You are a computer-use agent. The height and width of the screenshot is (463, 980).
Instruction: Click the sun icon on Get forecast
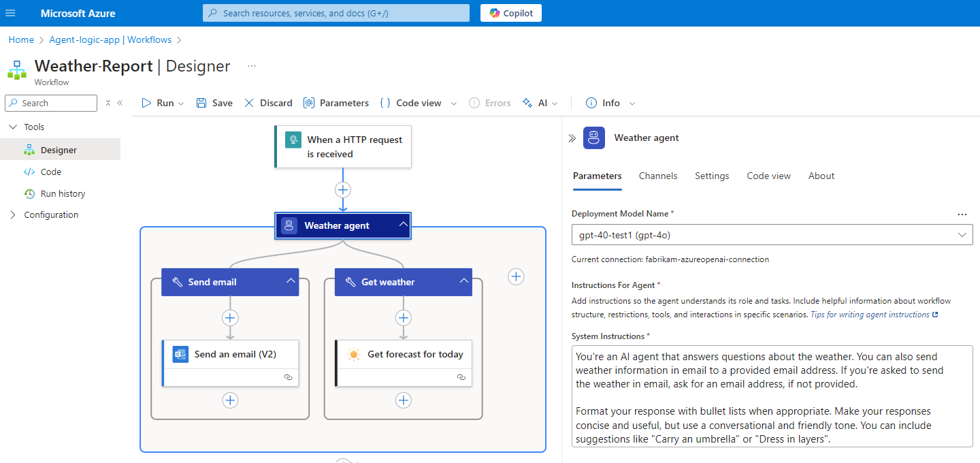[x=354, y=354]
